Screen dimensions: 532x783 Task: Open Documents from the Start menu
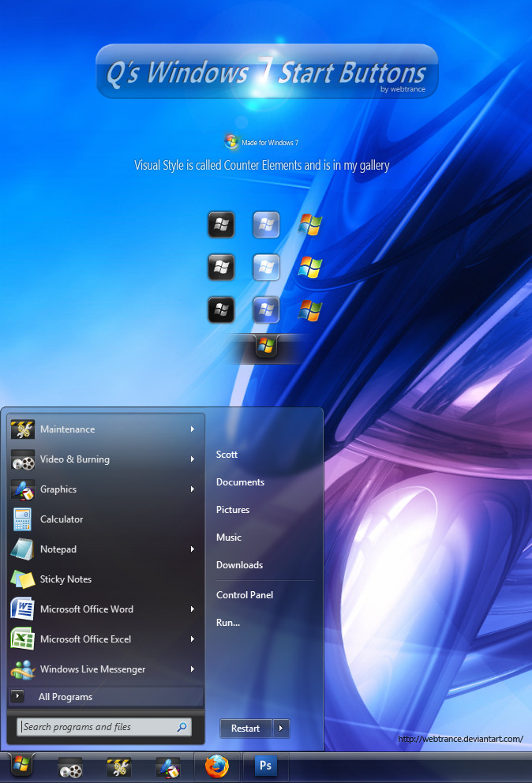coord(240,482)
